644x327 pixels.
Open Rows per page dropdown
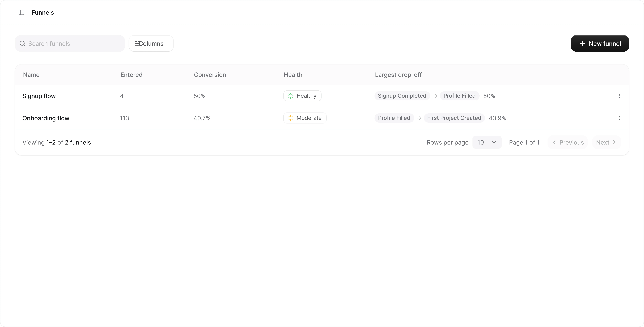(487, 142)
